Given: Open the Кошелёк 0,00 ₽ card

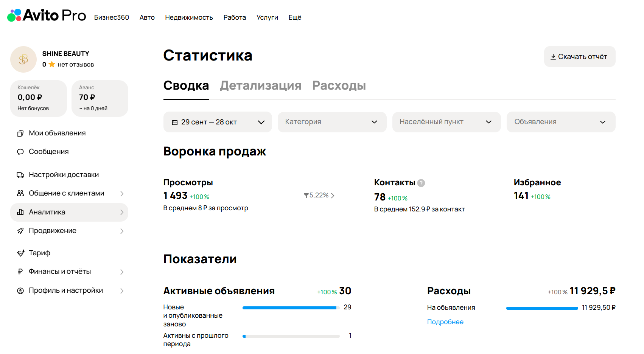Looking at the screenshot, I should (39, 98).
